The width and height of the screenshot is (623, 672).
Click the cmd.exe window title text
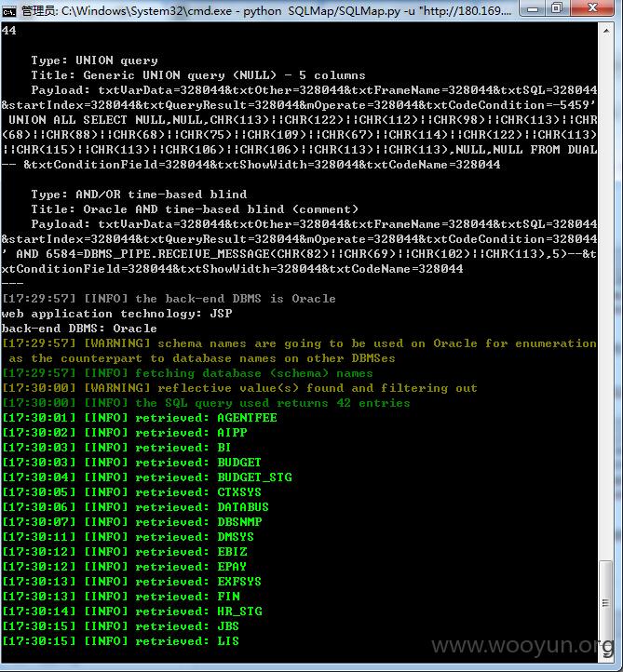(265, 11)
